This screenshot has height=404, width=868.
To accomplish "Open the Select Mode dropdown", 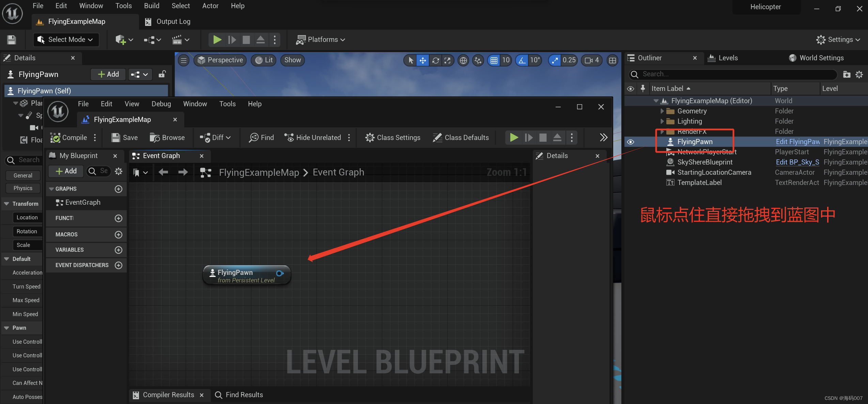I will click(66, 40).
